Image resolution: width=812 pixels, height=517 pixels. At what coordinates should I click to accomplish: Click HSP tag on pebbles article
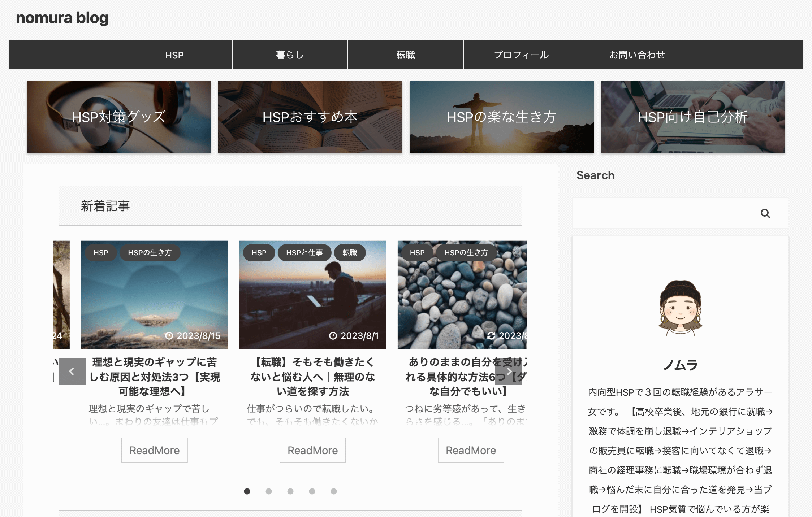pos(417,253)
